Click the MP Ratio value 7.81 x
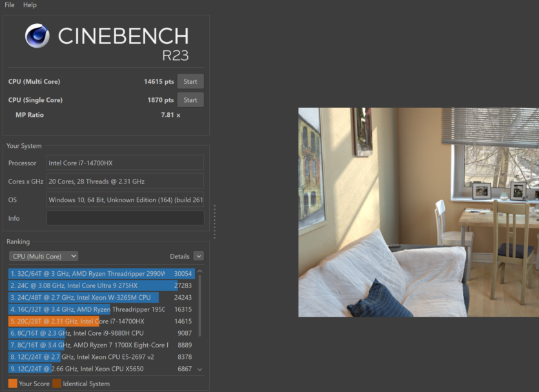 pyautogui.click(x=170, y=115)
